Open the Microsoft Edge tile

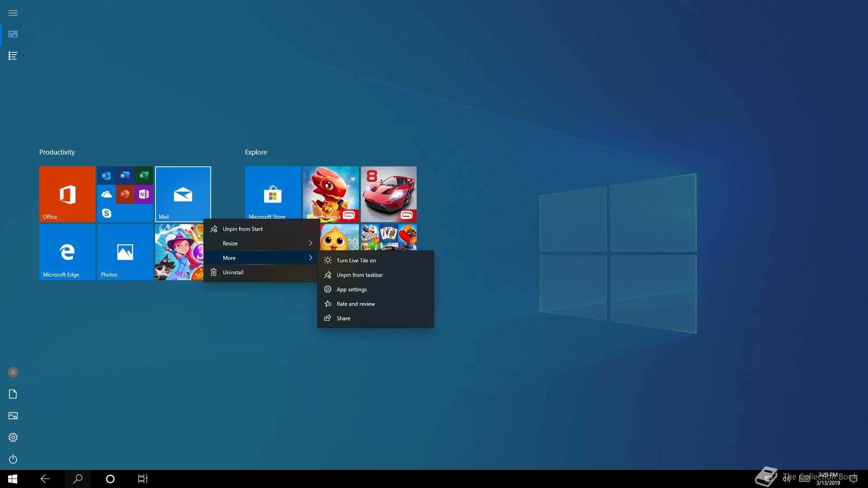pos(67,252)
